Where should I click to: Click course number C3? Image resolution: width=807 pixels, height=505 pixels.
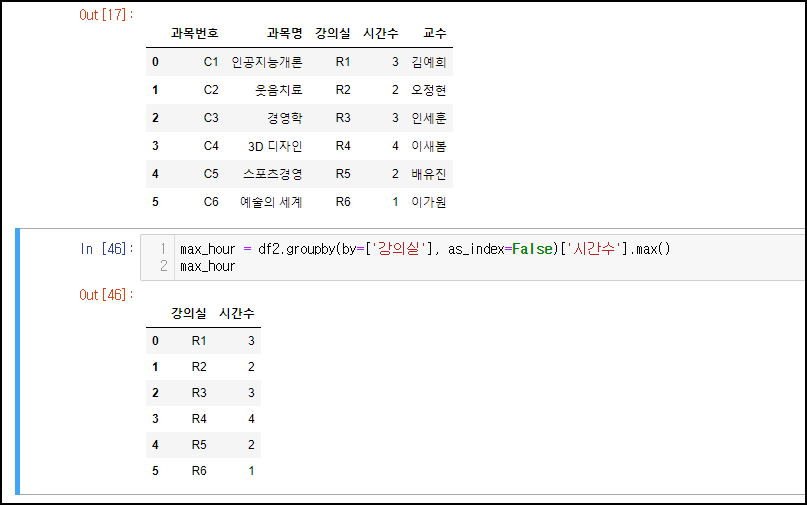pos(211,118)
